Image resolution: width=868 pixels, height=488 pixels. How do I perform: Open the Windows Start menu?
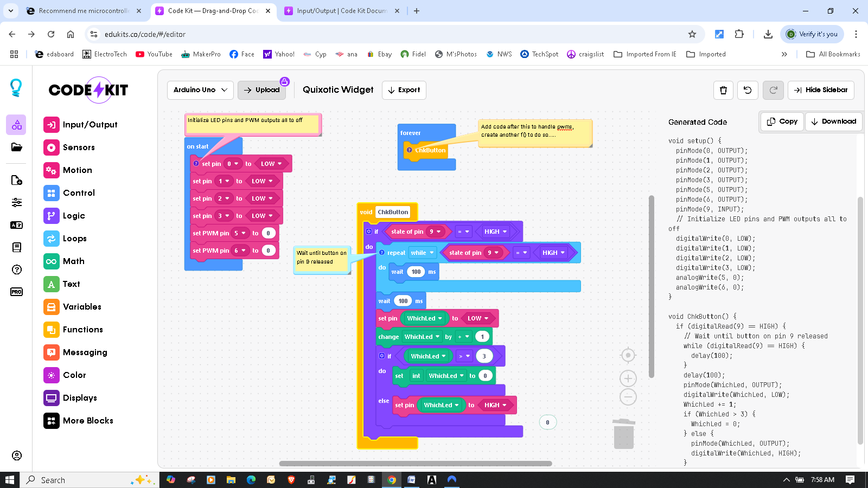pos(9,480)
